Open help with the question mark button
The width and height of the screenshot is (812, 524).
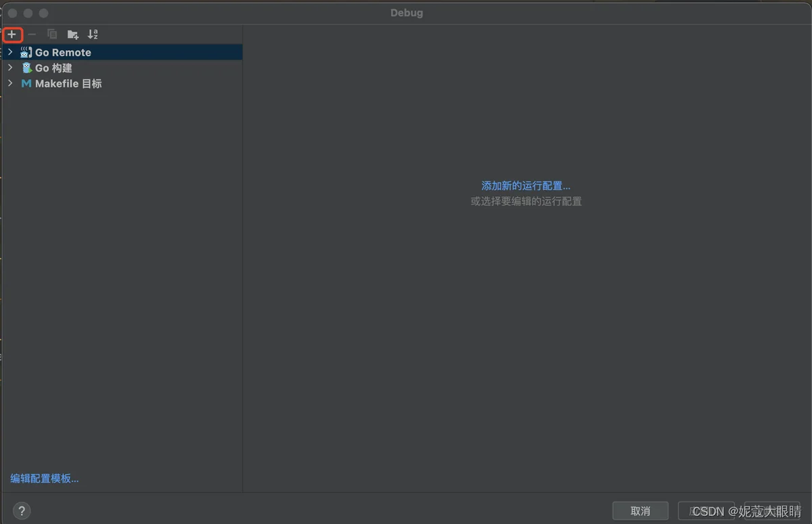coord(22,511)
